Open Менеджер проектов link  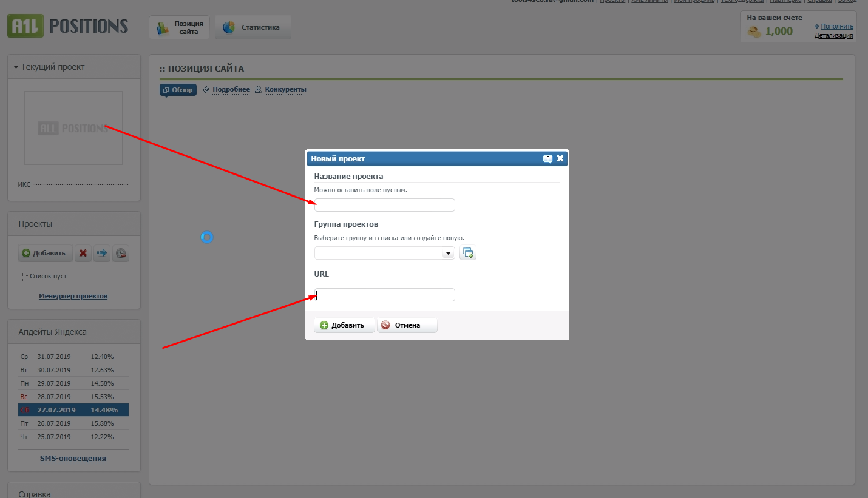[73, 296]
